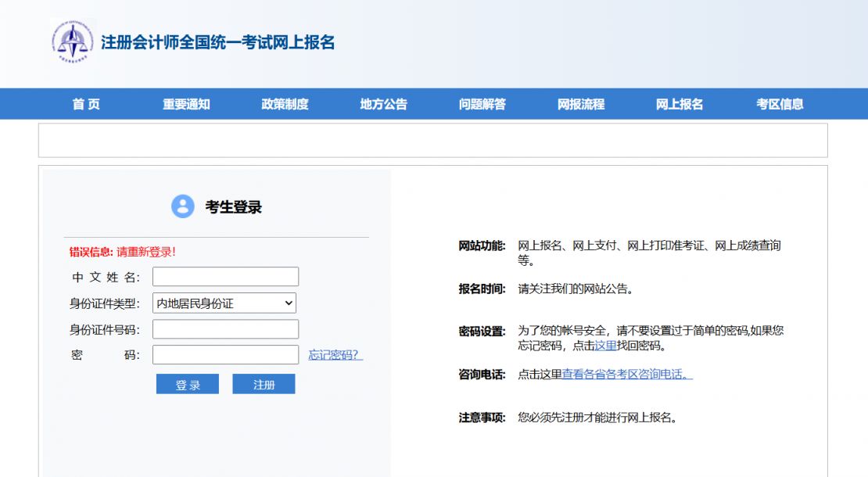The image size is (868, 477).
Task: Click the 报名时间: label
Action: pyautogui.click(x=482, y=289)
